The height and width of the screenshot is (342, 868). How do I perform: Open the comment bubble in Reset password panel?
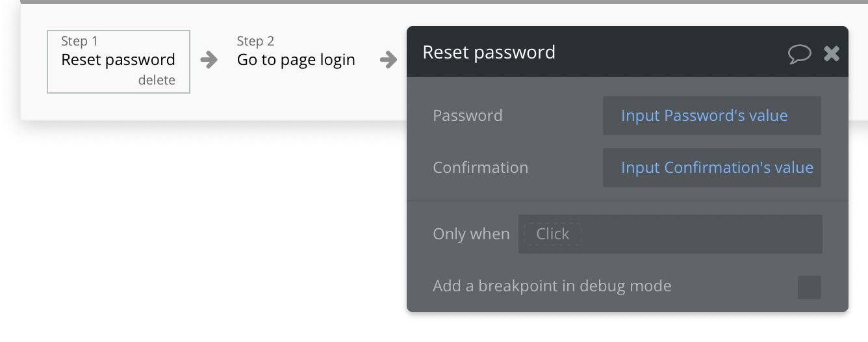click(800, 53)
